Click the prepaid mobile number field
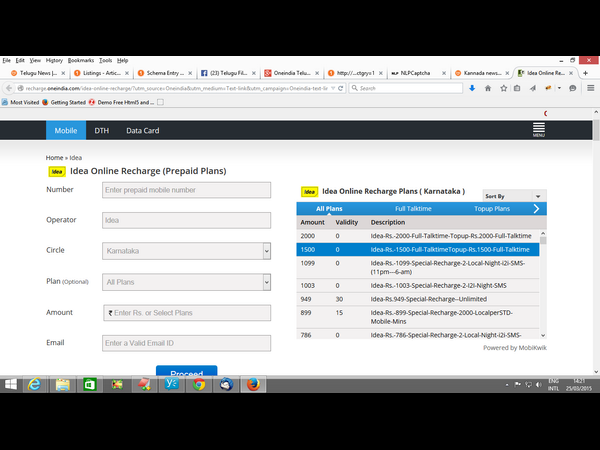Viewport: 600px width, 450px height. pos(186,190)
